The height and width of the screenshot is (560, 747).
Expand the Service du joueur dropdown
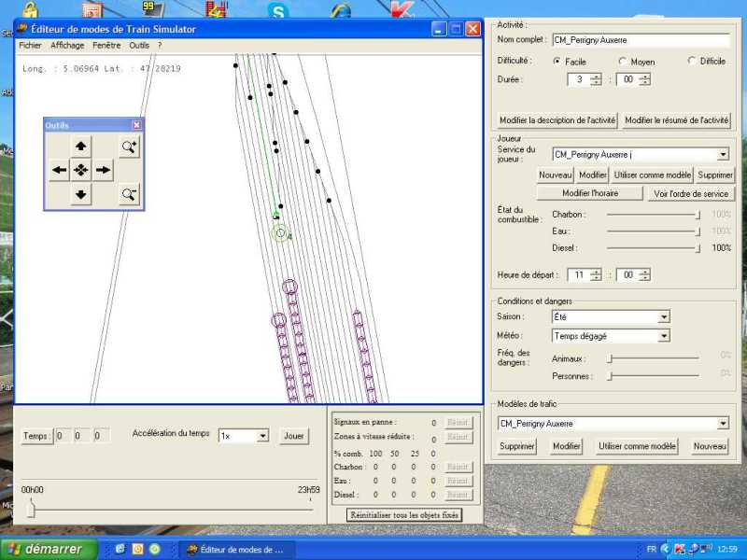[723, 154]
